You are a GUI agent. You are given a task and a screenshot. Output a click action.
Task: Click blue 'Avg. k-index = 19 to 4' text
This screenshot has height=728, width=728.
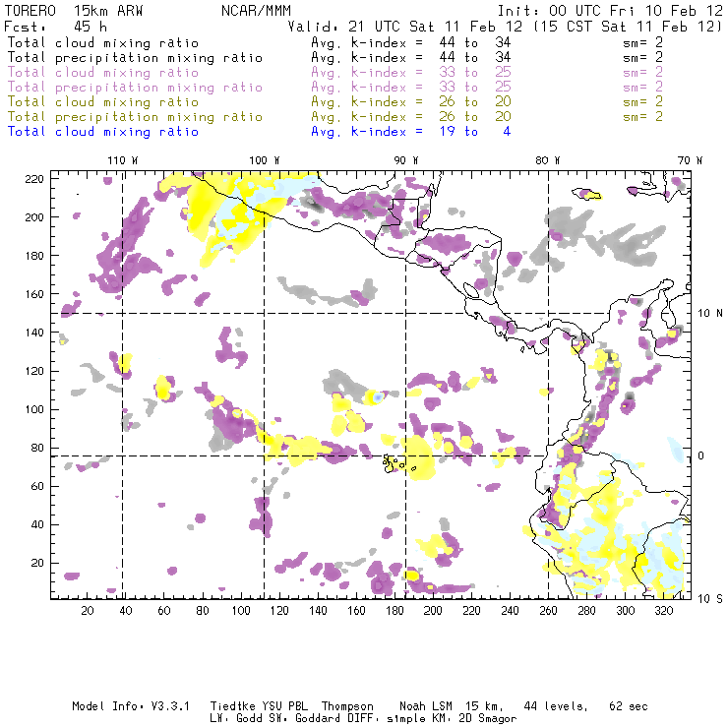click(411, 132)
